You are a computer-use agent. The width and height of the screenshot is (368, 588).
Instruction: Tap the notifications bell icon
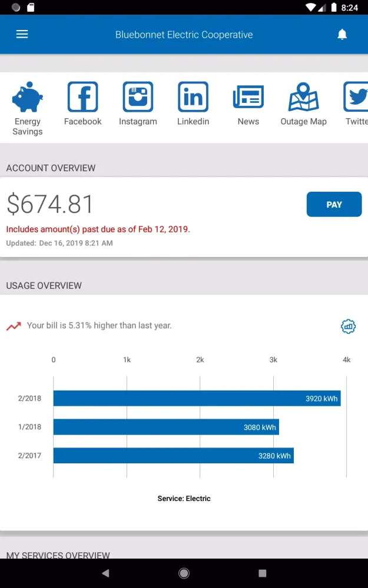click(342, 35)
